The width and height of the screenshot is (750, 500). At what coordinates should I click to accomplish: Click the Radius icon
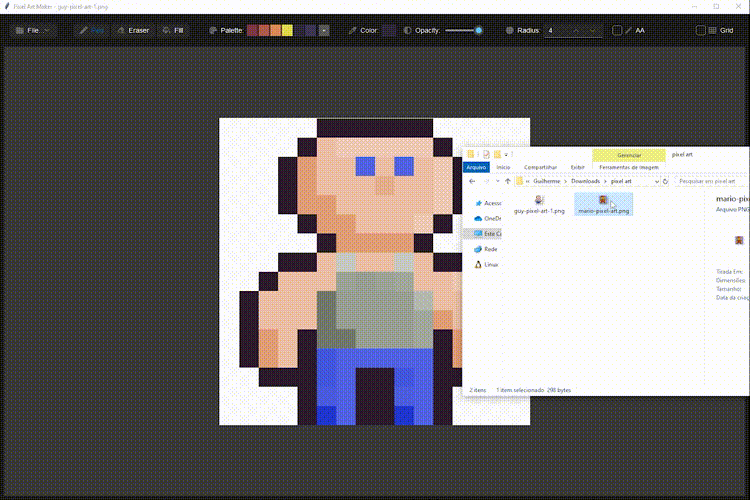point(509,30)
